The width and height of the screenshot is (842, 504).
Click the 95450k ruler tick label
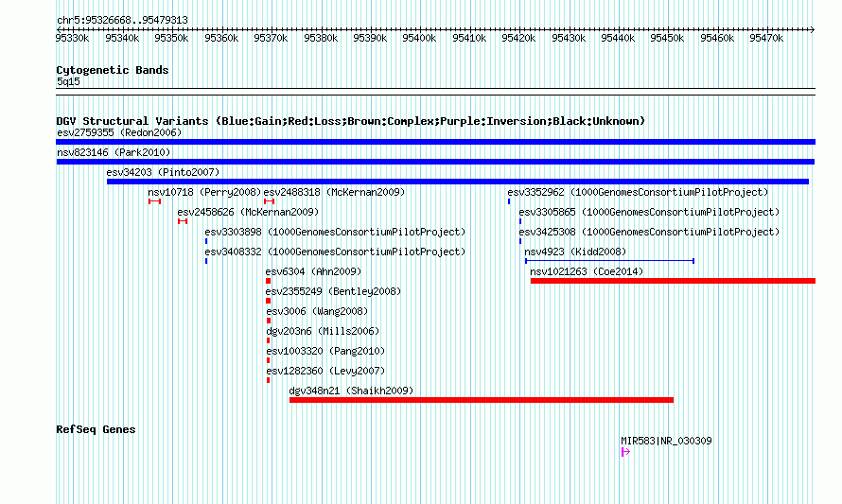tap(668, 38)
